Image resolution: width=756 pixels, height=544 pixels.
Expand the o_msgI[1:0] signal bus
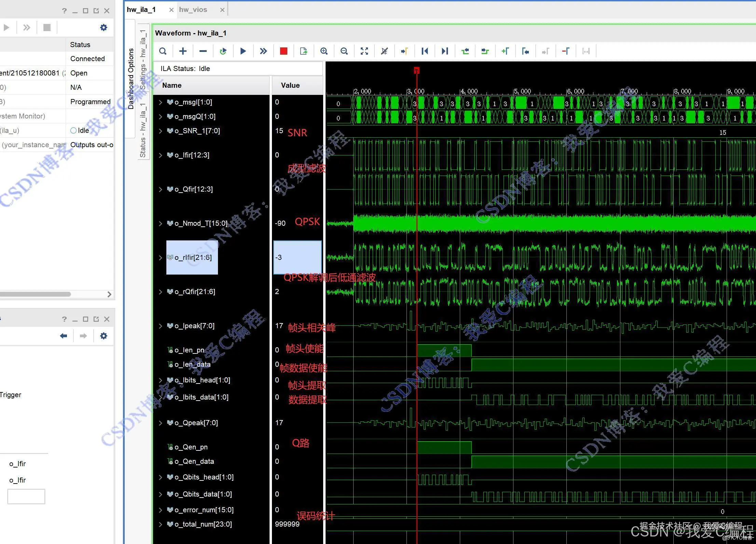click(x=161, y=102)
